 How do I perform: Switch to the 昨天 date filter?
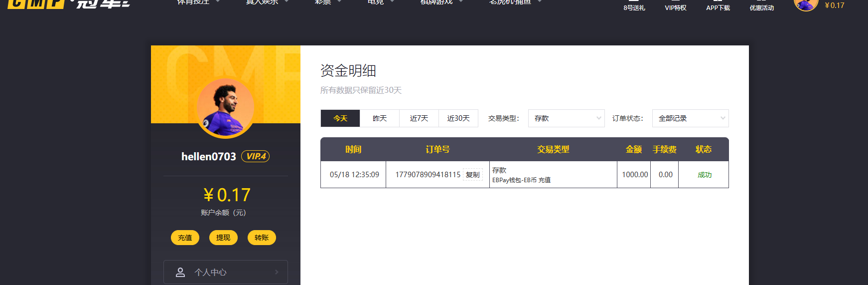[380, 118]
